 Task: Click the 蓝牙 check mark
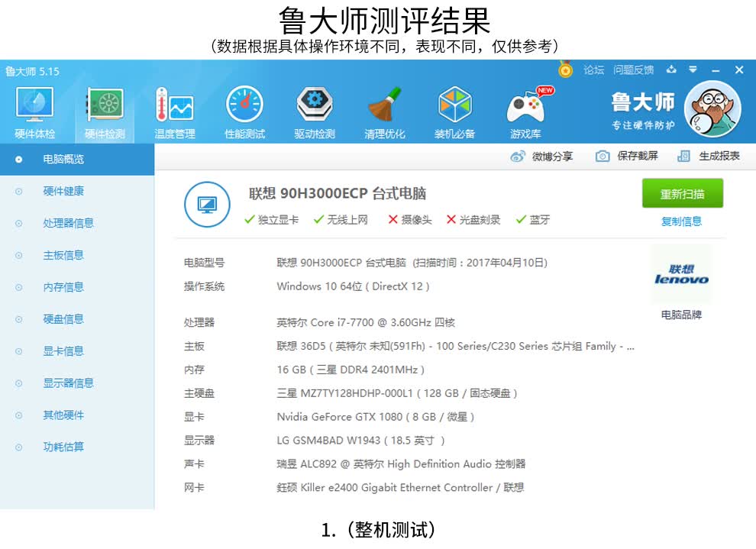521,220
